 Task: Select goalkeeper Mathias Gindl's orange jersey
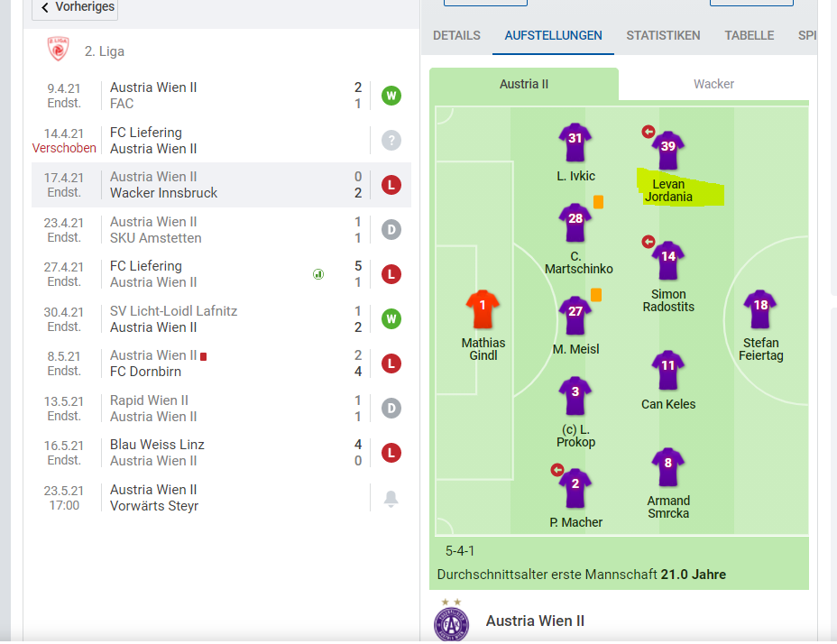(483, 309)
